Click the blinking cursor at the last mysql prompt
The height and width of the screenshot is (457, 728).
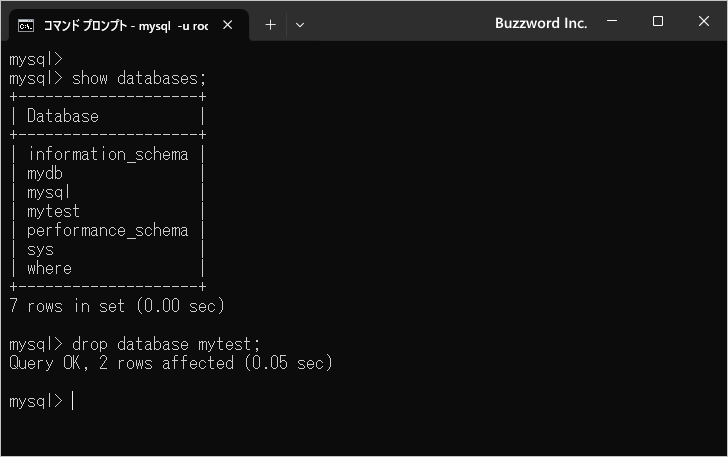point(73,401)
